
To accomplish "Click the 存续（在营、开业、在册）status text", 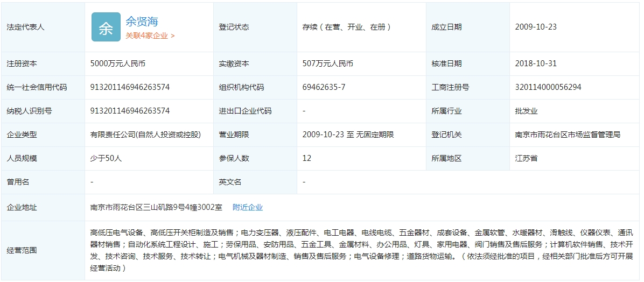I will 347,27.
